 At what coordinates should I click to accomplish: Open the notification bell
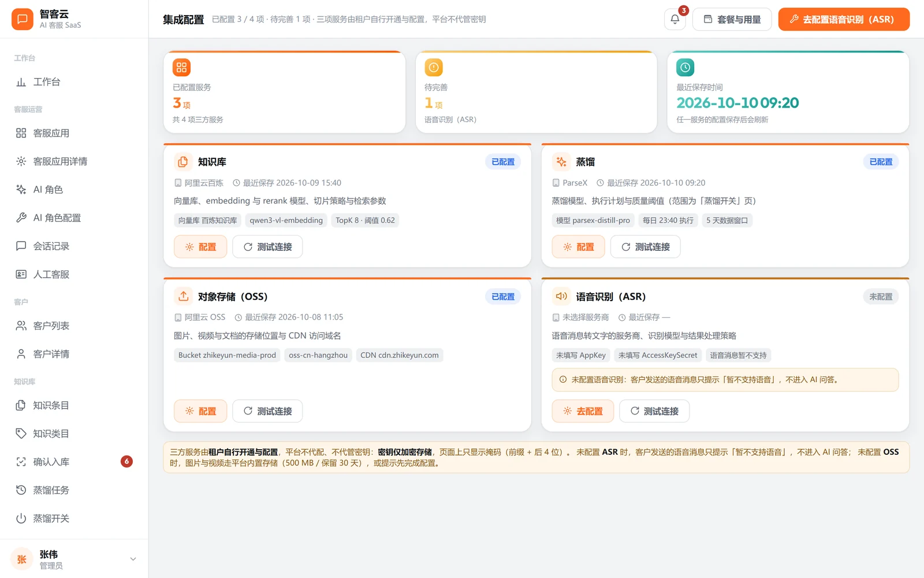[x=675, y=19]
